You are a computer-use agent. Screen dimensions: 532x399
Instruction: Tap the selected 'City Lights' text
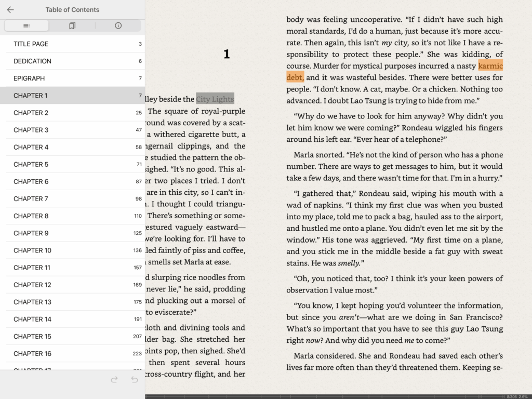(x=215, y=99)
